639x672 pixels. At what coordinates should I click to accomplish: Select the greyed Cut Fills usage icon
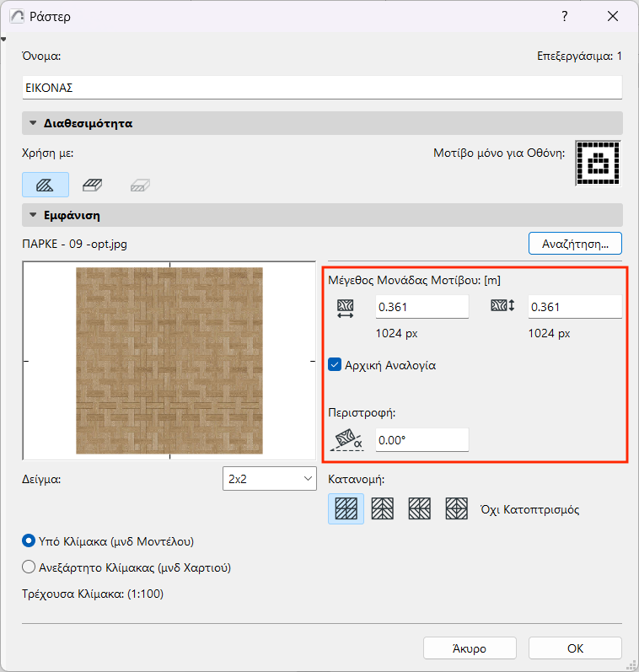click(140, 185)
